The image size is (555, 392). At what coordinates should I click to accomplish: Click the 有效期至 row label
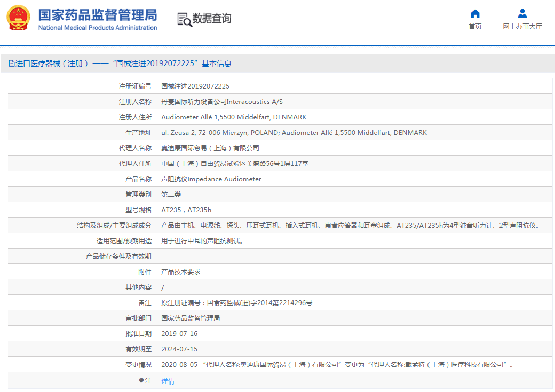coord(138,349)
